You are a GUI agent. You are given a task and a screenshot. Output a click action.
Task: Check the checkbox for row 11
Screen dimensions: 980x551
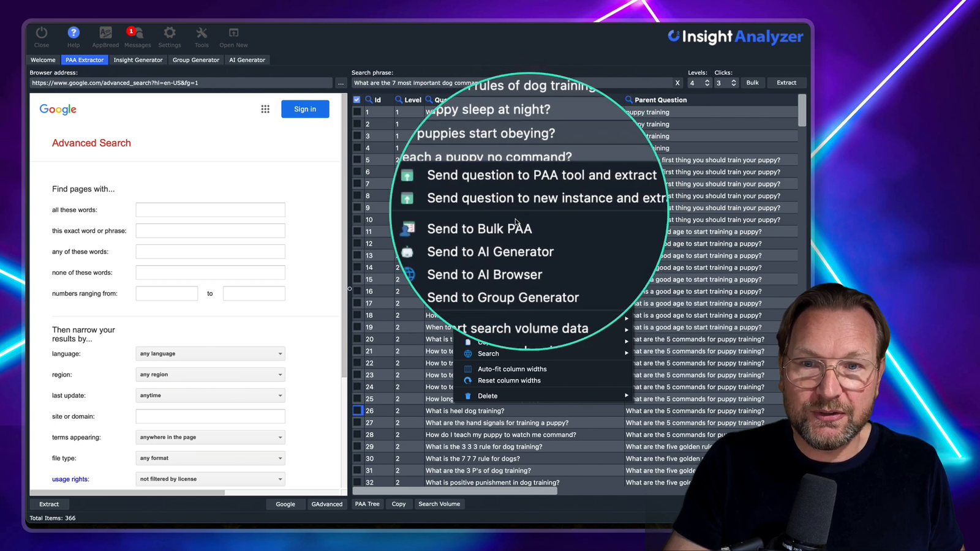coord(357,231)
